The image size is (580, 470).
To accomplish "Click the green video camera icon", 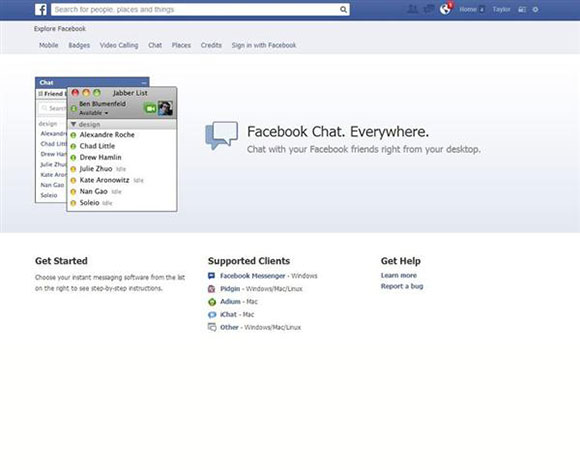I will click(150, 108).
